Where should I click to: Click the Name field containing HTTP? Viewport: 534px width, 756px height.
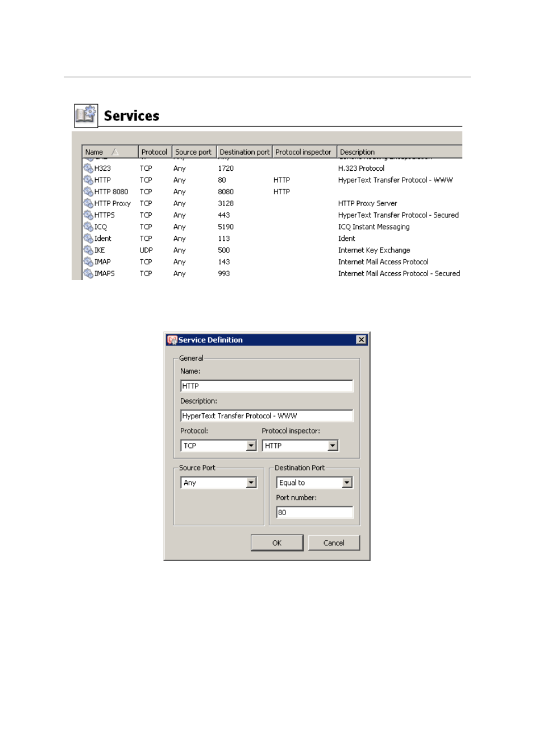(x=266, y=386)
